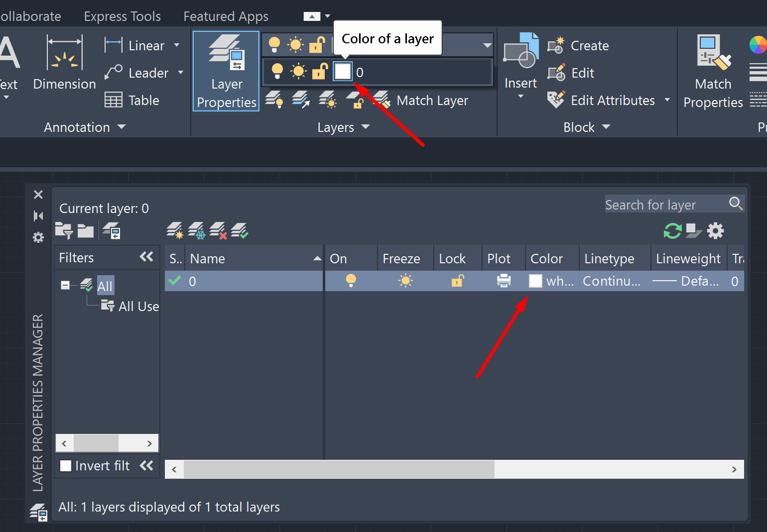Refresh the layer list
Viewport: 767px width, 532px height.
672,230
